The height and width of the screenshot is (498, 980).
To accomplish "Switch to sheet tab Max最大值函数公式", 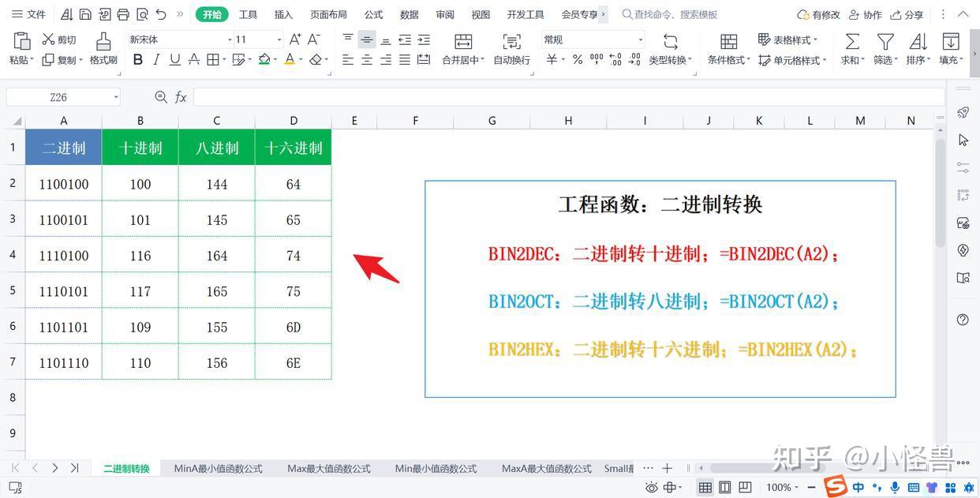I will point(329,469).
